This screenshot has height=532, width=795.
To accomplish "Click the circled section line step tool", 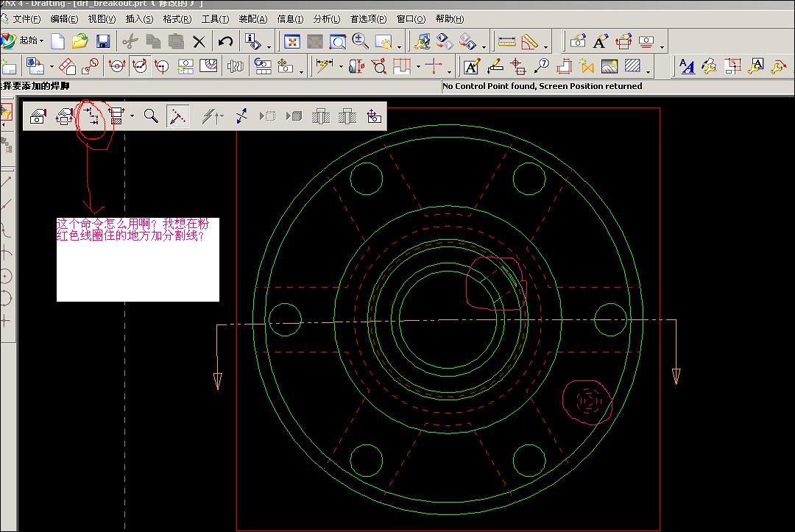I will [x=92, y=117].
